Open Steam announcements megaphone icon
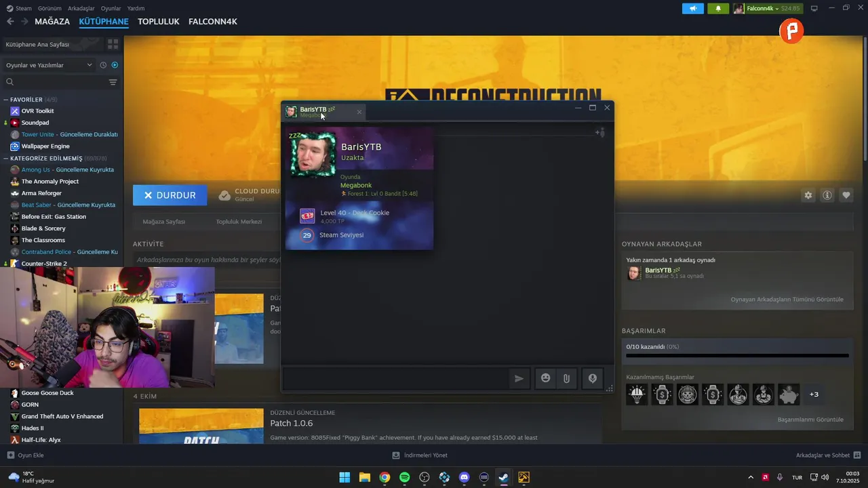 692,8
